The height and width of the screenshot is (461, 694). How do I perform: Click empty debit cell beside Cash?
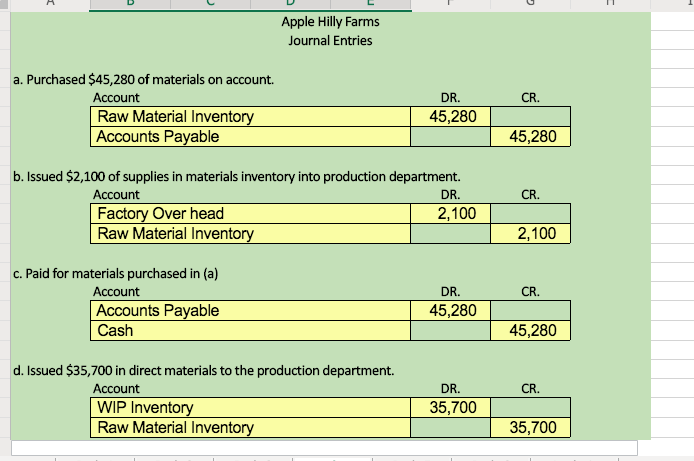(451, 330)
